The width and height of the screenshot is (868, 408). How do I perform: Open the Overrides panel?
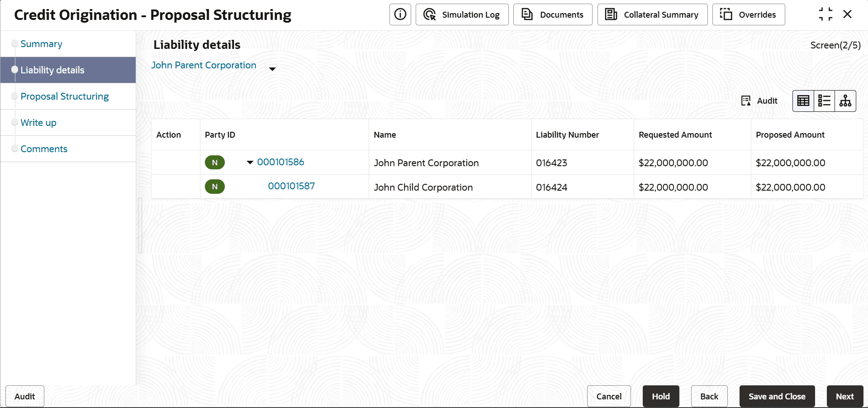[749, 14]
